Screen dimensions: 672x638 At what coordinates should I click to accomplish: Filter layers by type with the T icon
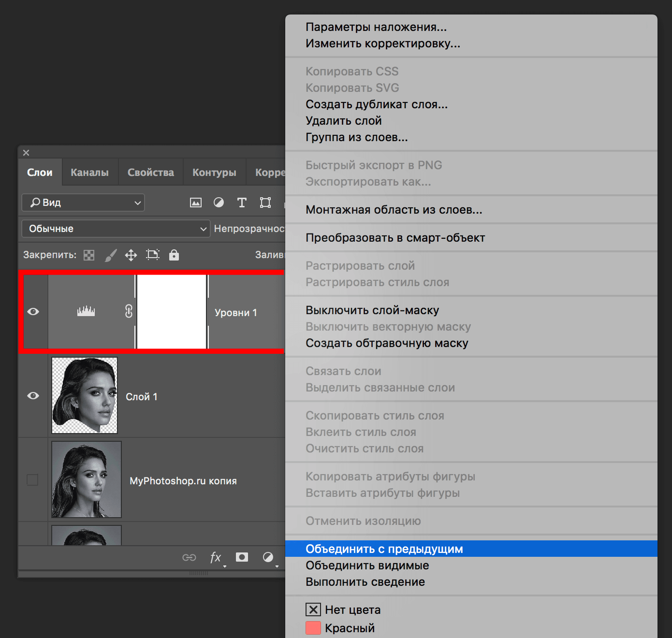click(x=242, y=203)
